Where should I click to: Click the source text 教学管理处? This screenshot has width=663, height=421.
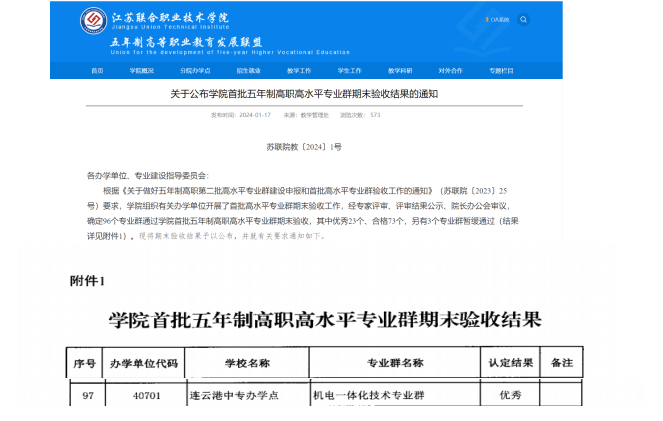315,115
